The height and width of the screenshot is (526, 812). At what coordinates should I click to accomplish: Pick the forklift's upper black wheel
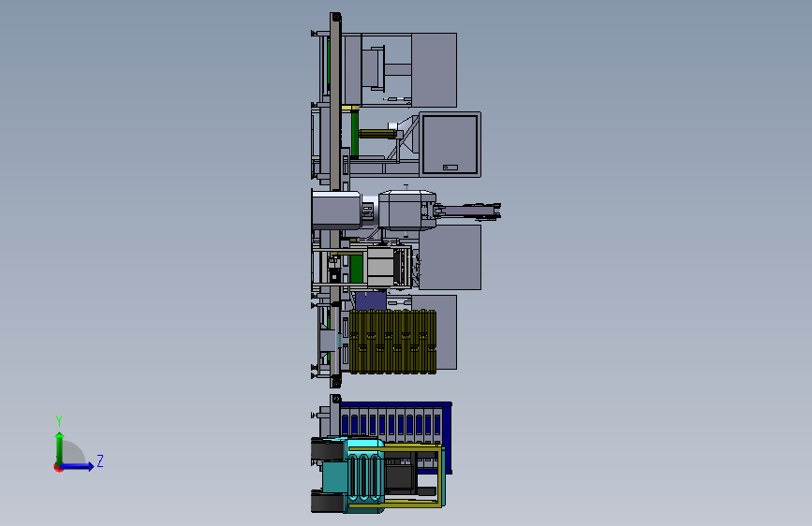327,449
